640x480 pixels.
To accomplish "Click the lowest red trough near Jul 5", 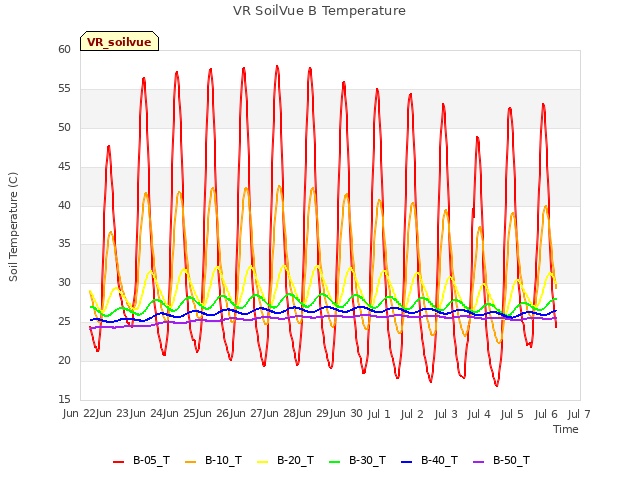I will 497,385.
